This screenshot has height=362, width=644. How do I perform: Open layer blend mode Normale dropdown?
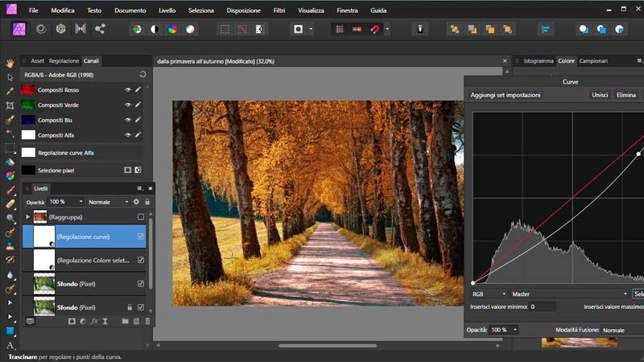(x=108, y=202)
